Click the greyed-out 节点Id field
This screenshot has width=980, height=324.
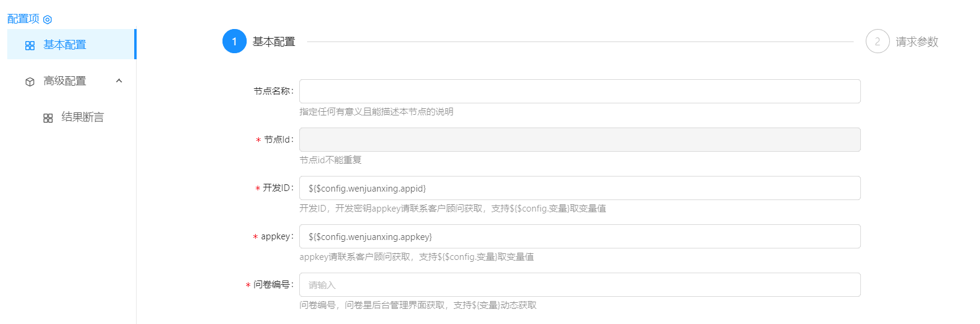[x=579, y=140]
